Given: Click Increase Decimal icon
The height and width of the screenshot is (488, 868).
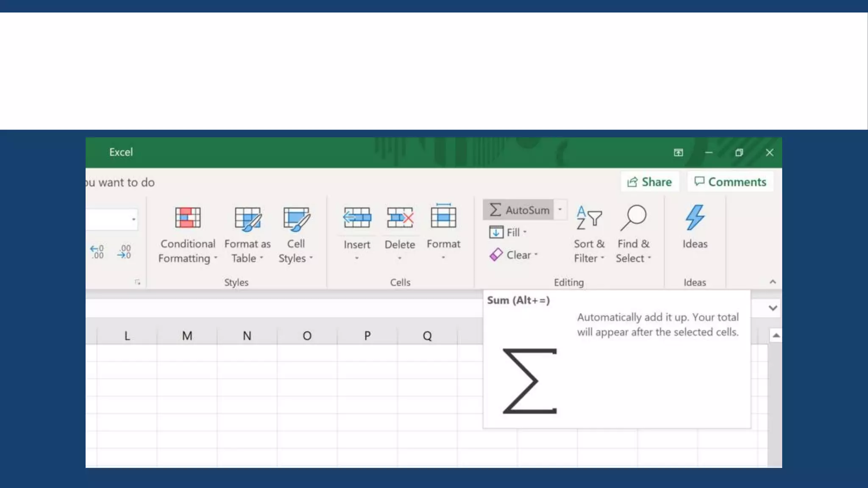Looking at the screenshot, I should click(97, 252).
